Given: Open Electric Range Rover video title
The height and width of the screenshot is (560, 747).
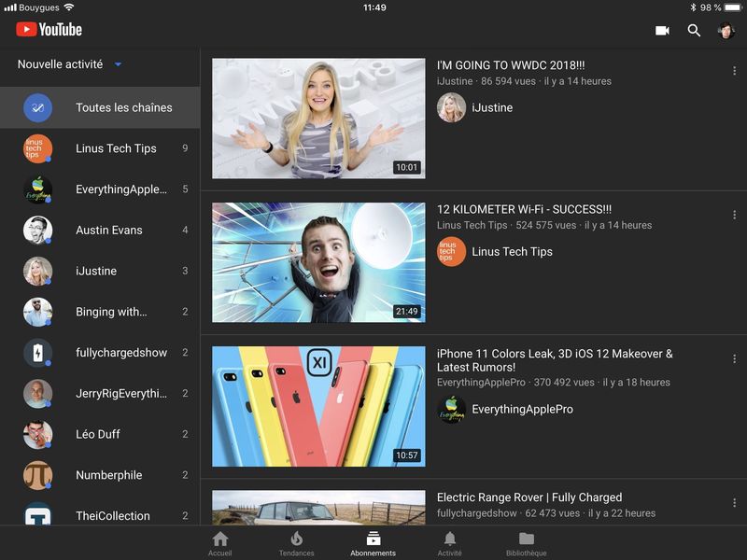Looking at the screenshot, I should [x=529, y=497].
